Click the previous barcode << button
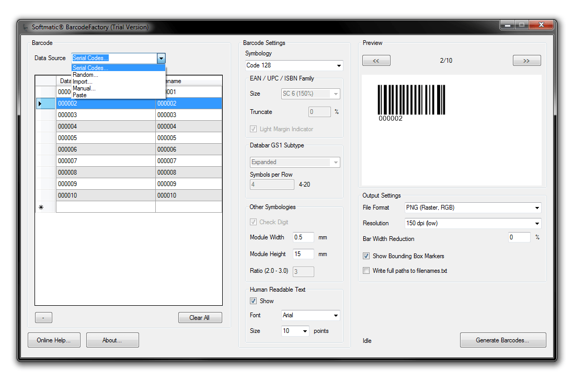The height and width of the screenshot is (392, 573). point(376,61)
